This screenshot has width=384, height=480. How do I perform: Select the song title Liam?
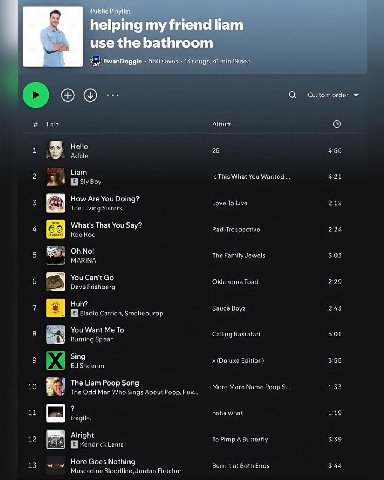[x=79, y=172]
